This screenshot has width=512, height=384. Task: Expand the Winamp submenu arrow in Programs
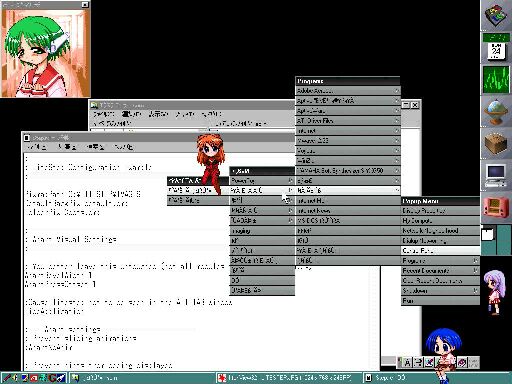point(397,140)
